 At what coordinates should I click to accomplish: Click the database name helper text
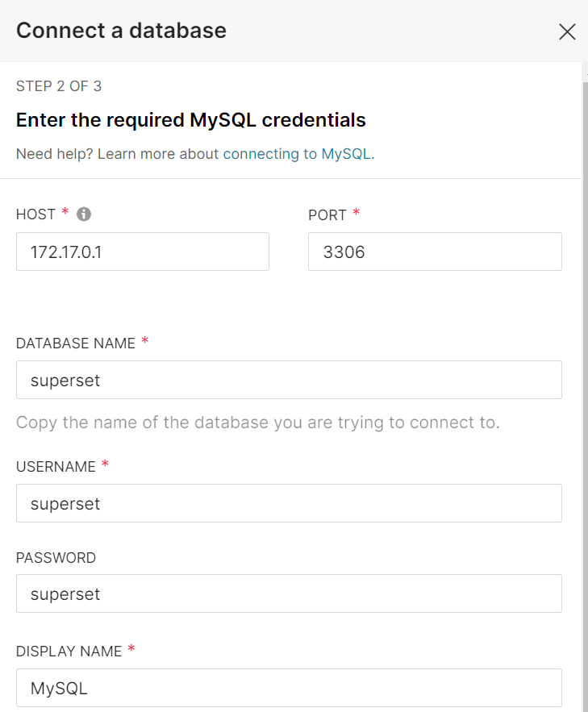coord(258,423)
